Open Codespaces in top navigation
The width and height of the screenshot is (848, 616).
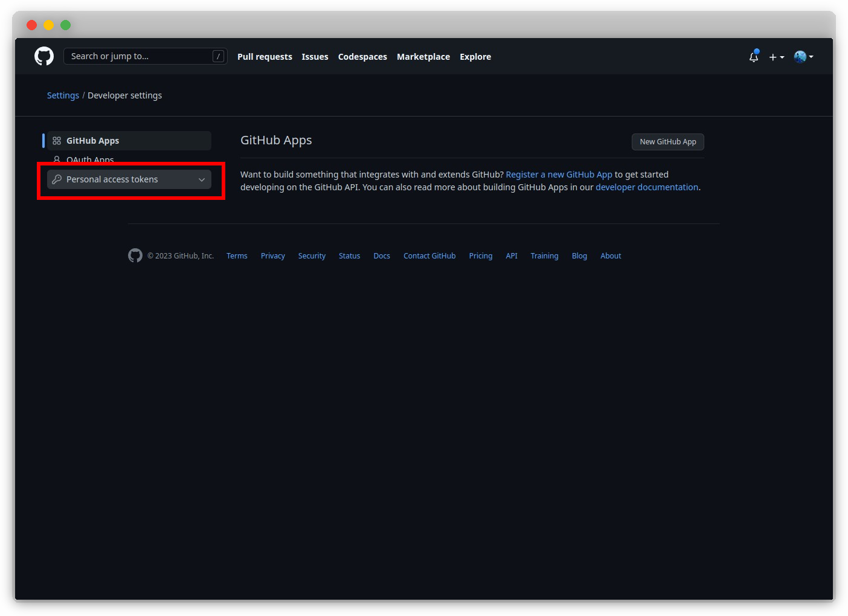(x=362, y=57)
